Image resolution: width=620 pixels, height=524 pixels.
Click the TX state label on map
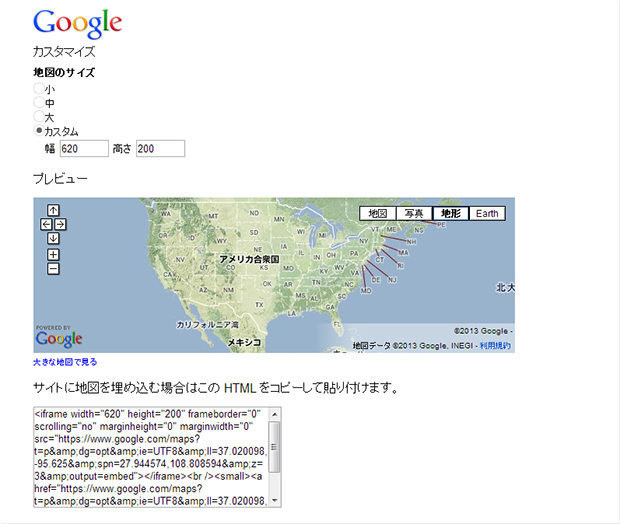259,305
